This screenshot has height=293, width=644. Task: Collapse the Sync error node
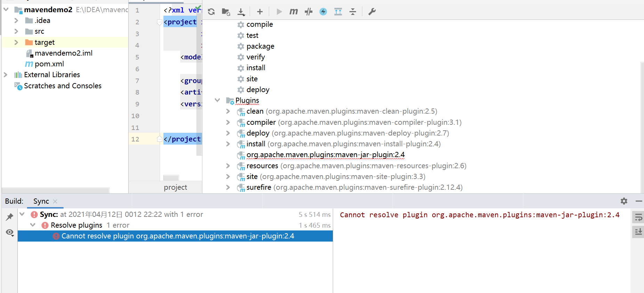coord(22,214)
